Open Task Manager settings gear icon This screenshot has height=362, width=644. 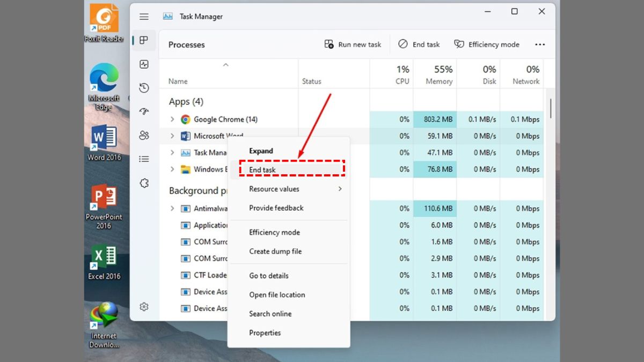click(144, 307)
